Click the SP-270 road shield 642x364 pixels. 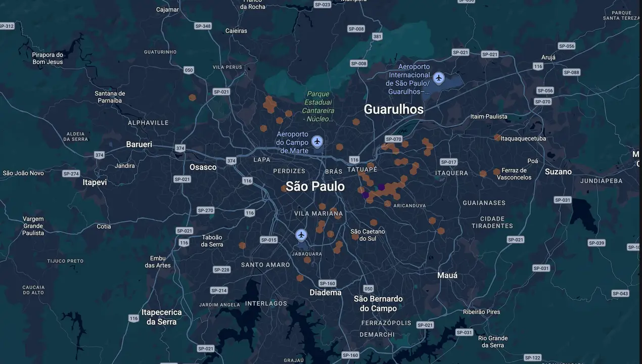point(205,210)
